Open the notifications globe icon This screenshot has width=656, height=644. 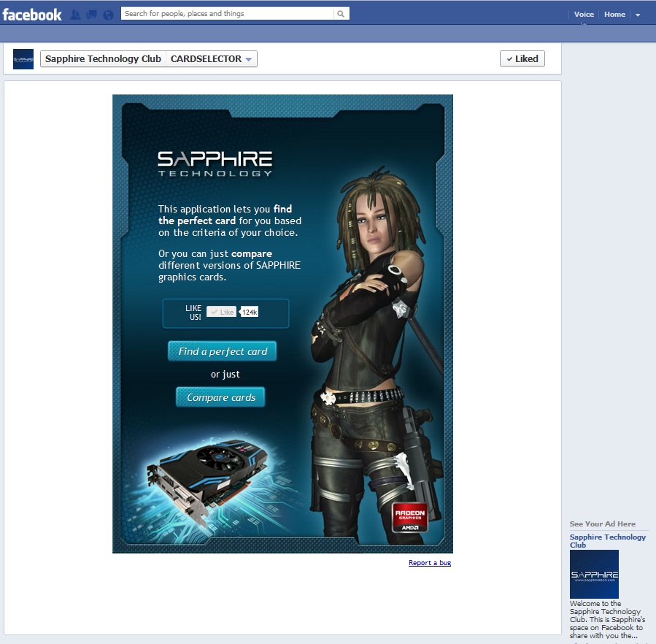pyautogui.click(x=109, y=15)
